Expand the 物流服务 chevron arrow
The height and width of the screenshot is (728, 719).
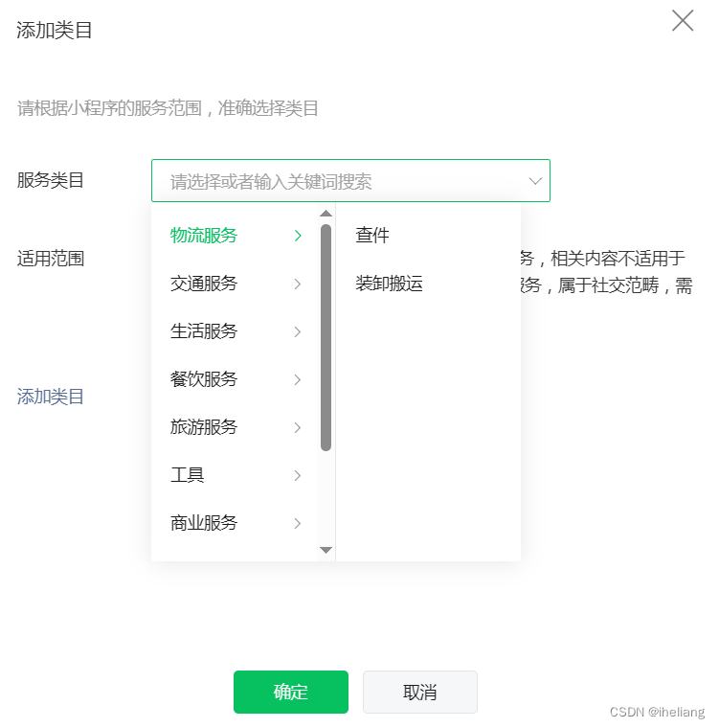298,236
